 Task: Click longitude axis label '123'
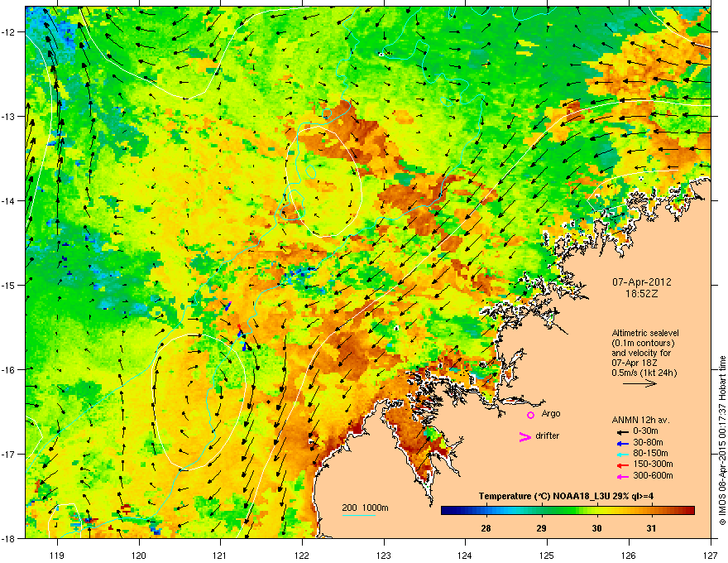pyautogui.click(x=384, y=555)
